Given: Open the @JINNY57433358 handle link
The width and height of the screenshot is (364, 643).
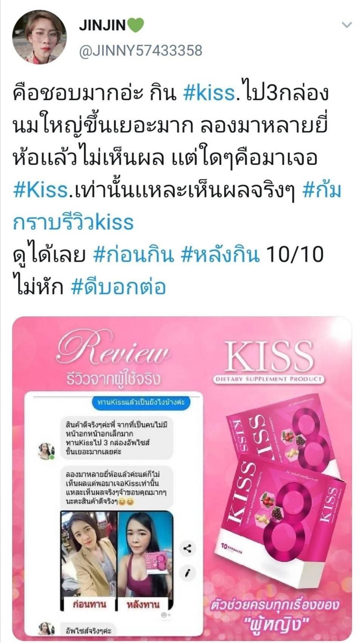Looking at the screenshot, I should tap(141, 50).
